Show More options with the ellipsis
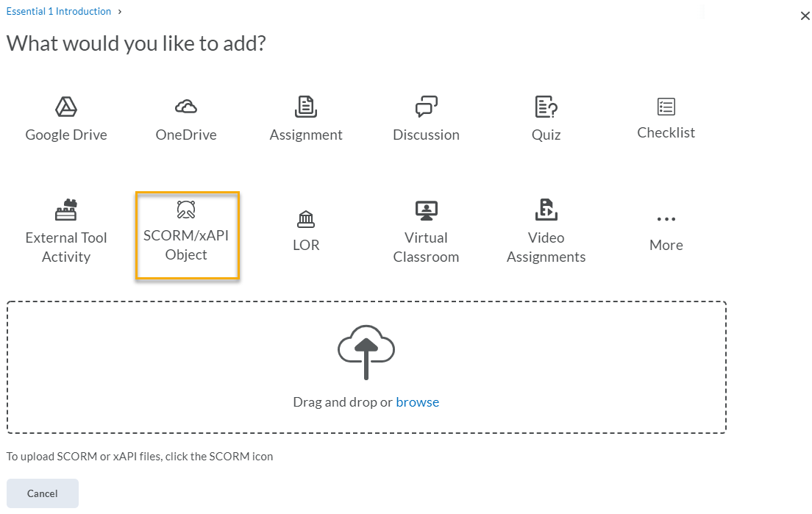Screen dimensions: 812x514 click(666, 219)
